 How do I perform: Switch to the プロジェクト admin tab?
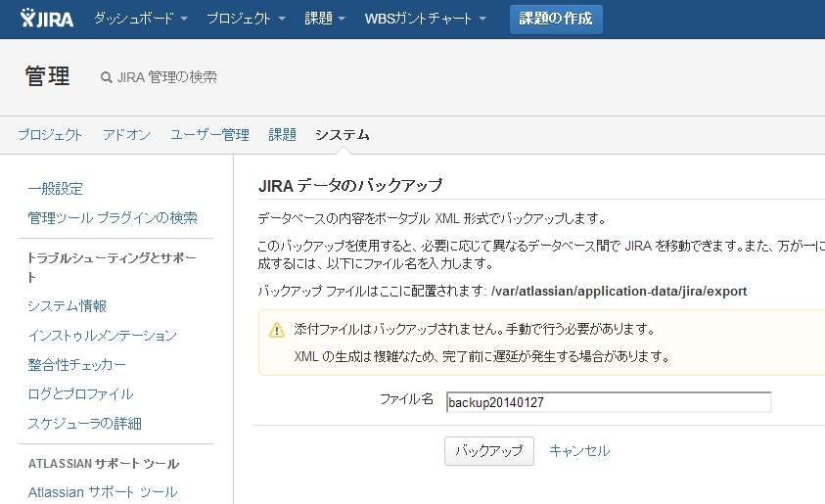coord(50,135)
